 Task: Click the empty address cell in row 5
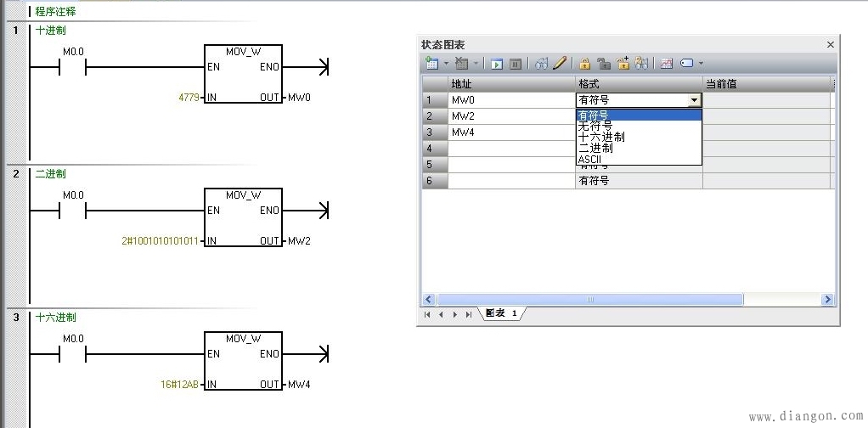(x=511, y=165)
